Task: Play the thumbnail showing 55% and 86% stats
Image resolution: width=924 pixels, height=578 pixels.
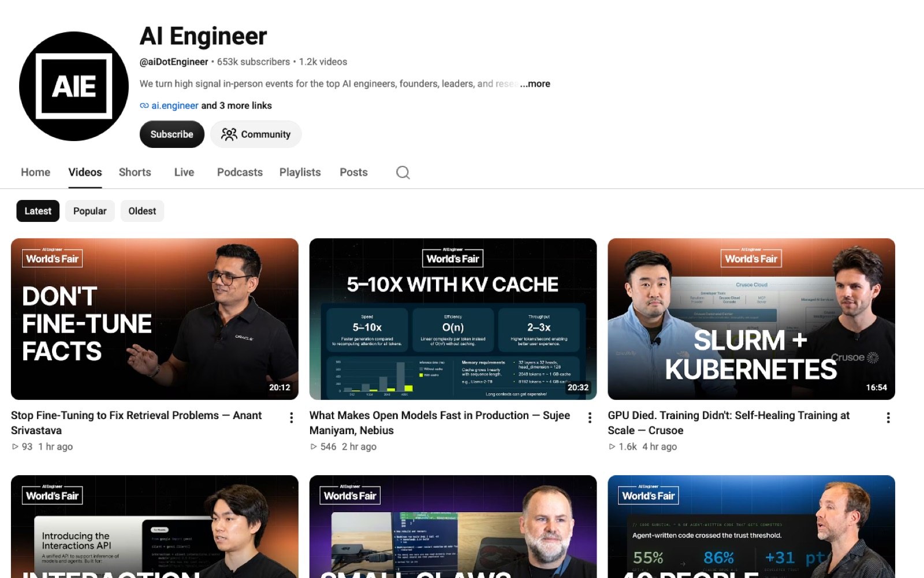Action: [751, 527]
